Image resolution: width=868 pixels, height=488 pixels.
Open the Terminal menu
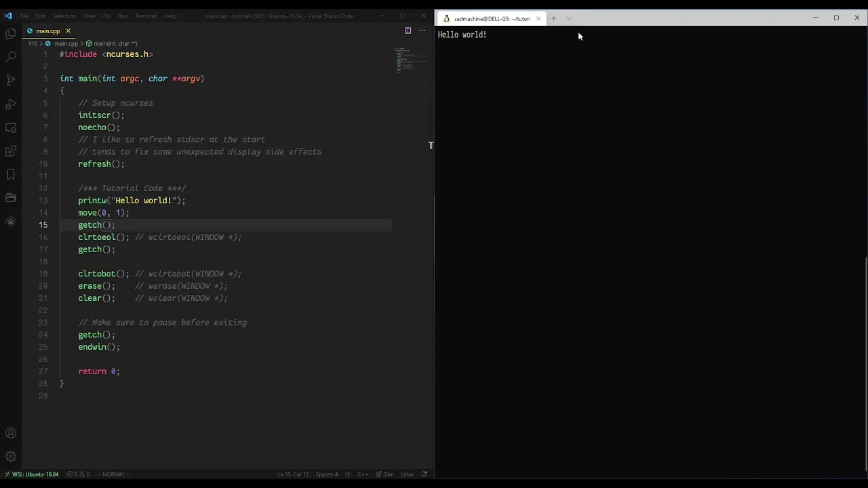point(146,16)
